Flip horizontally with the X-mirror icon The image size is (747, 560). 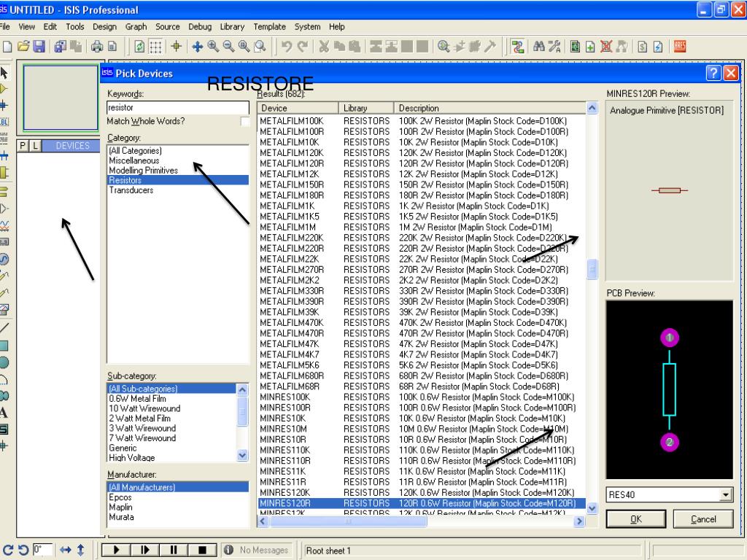click(65, 550)
